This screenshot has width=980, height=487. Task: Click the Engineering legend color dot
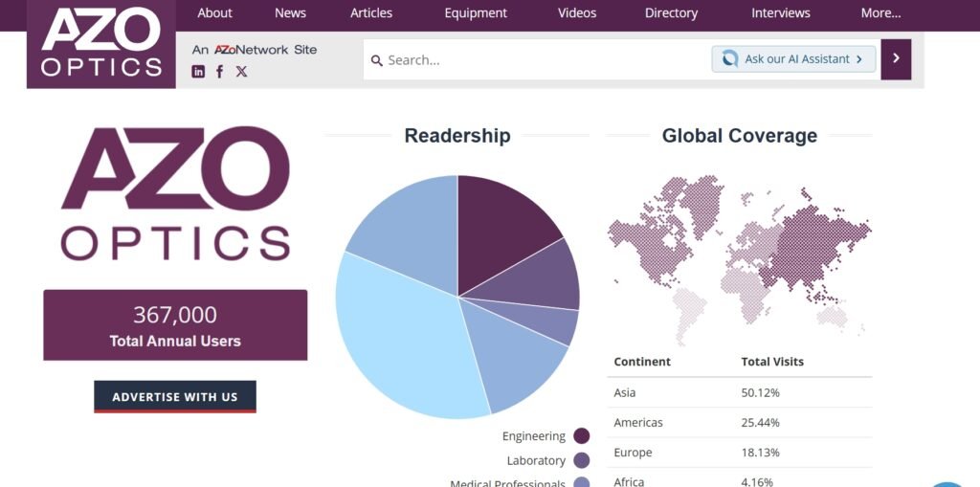581,435
